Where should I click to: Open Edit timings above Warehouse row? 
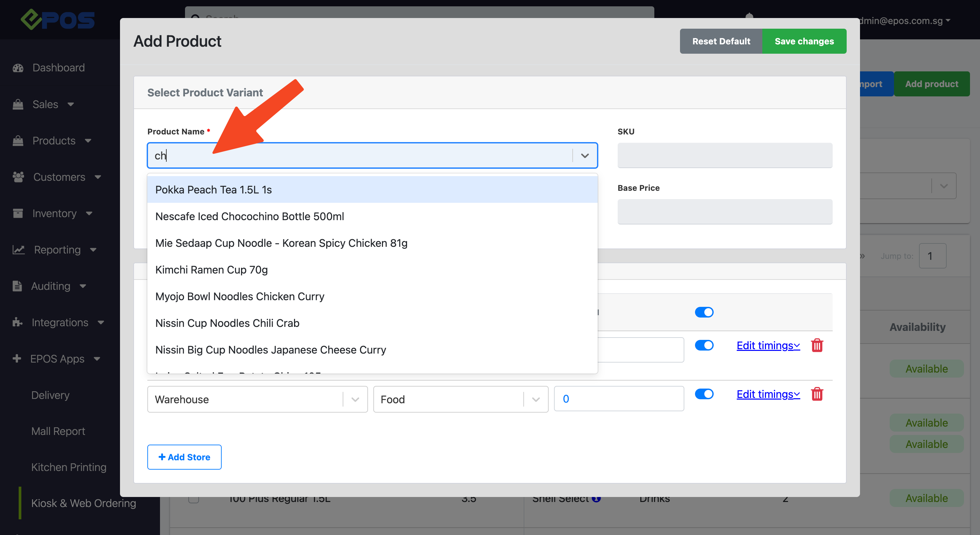click(x=768, y=345)
